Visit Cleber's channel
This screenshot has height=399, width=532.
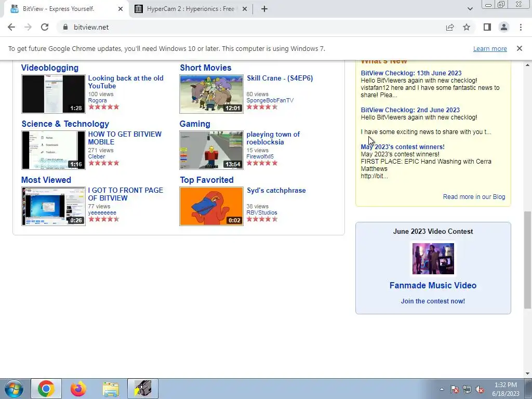97,156
